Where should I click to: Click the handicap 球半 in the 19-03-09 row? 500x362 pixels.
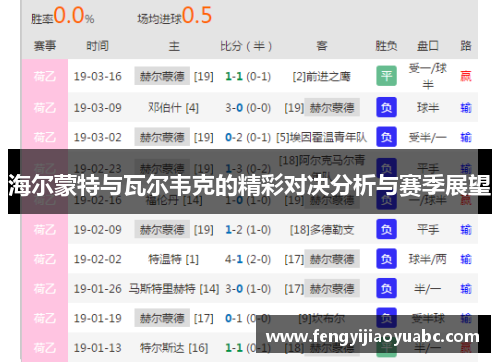[428, 108]
